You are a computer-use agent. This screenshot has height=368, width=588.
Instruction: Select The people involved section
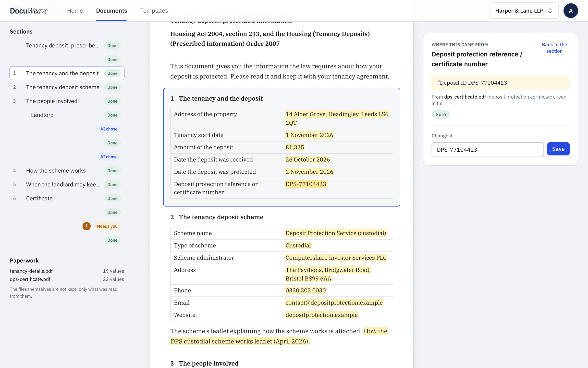click(67, 101)
